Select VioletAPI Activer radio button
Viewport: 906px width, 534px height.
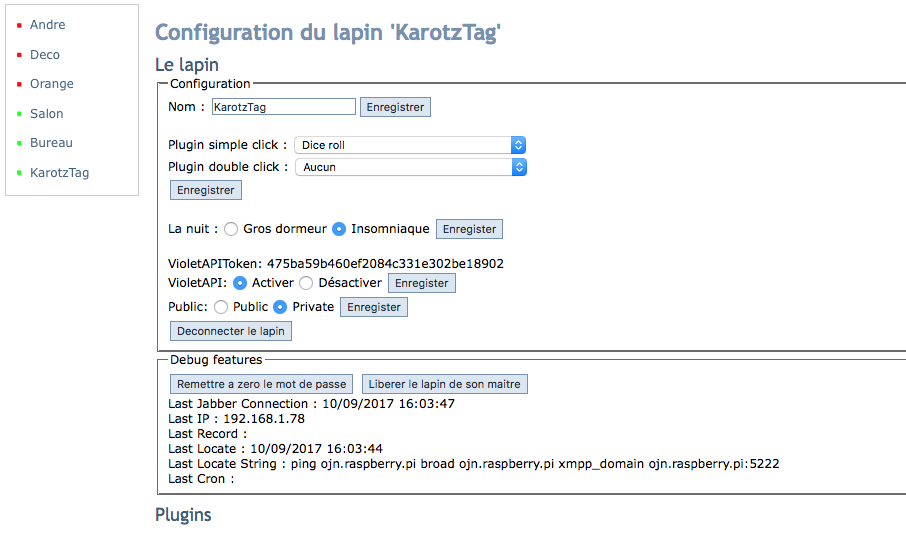[240, 283]
